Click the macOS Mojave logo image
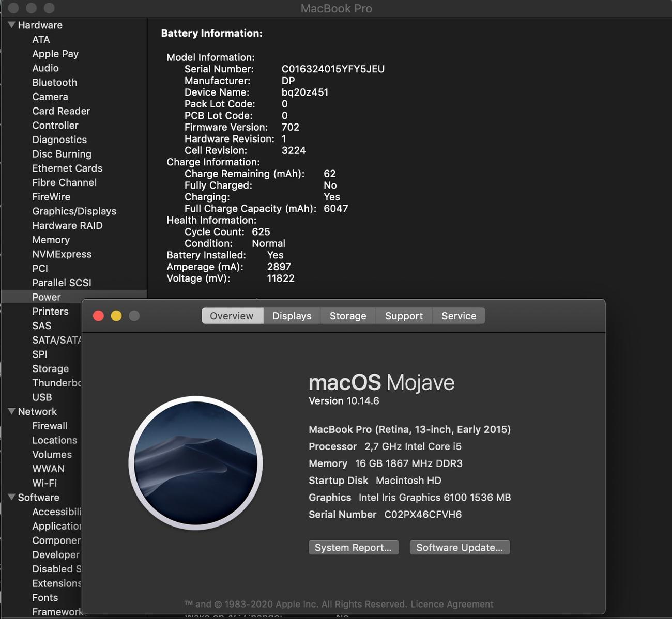The image size is (672, 619). tap(195, 462)
